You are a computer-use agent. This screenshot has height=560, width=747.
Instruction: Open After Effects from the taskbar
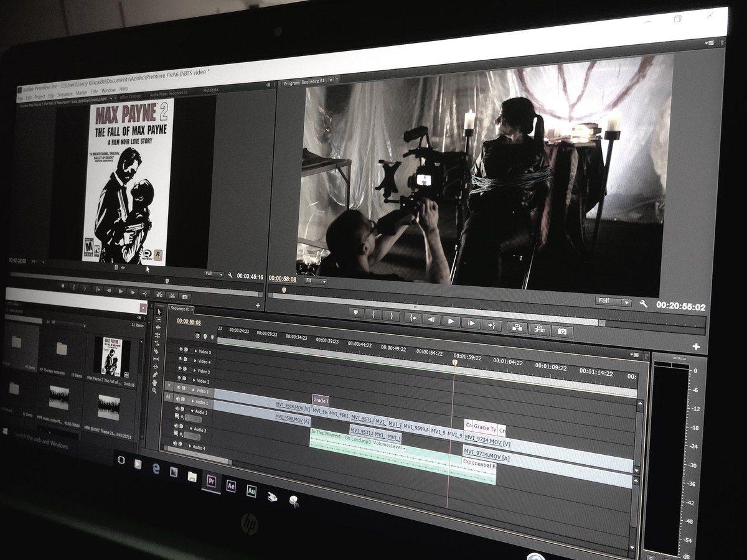pos(230,486)
